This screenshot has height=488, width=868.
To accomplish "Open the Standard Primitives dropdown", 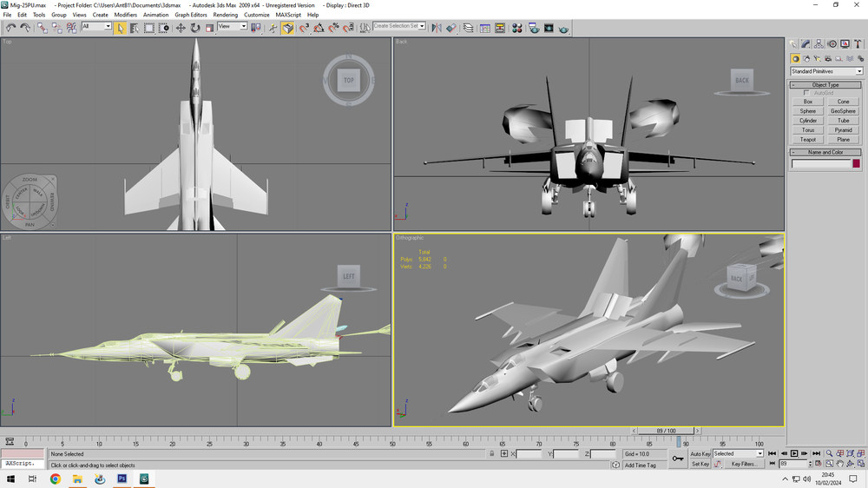I will coord(826,71).
